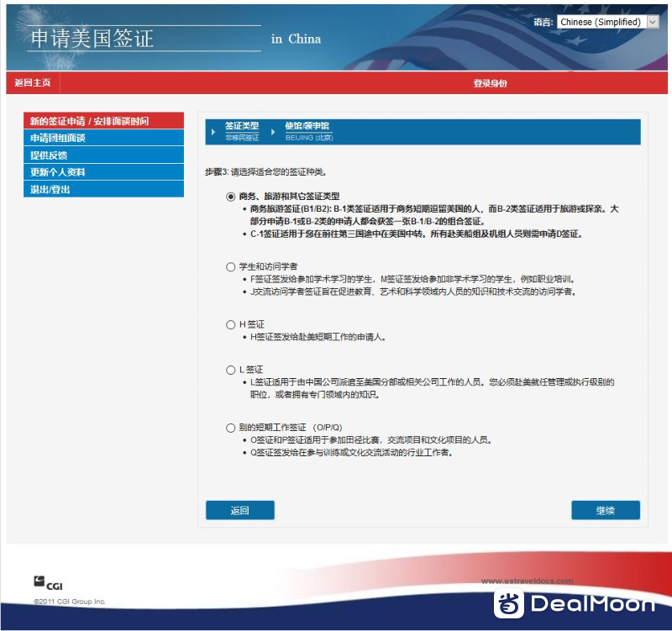
Task: Click 使馆/领事馆 breadcrumb step
Action: (307, 125)
